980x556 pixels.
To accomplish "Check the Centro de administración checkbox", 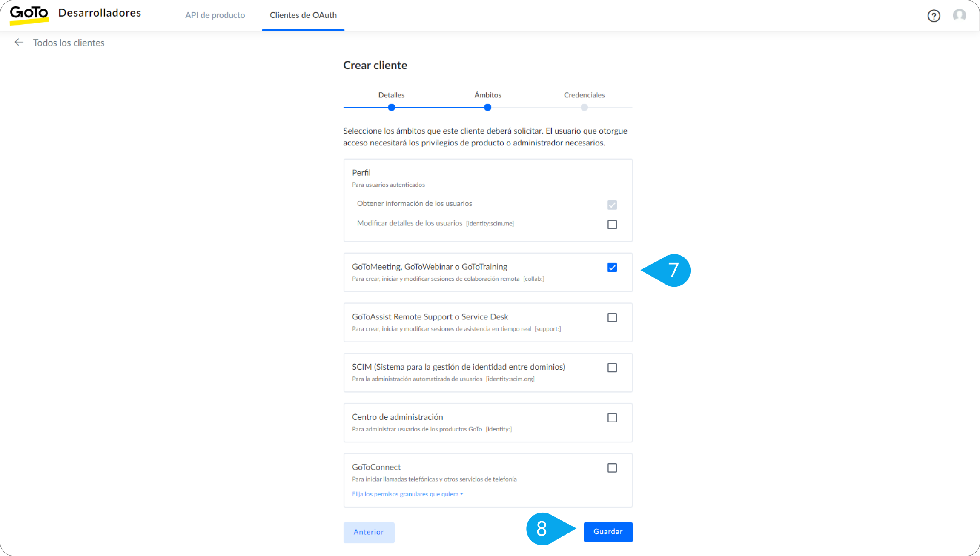I will click(x=612, y=418).
